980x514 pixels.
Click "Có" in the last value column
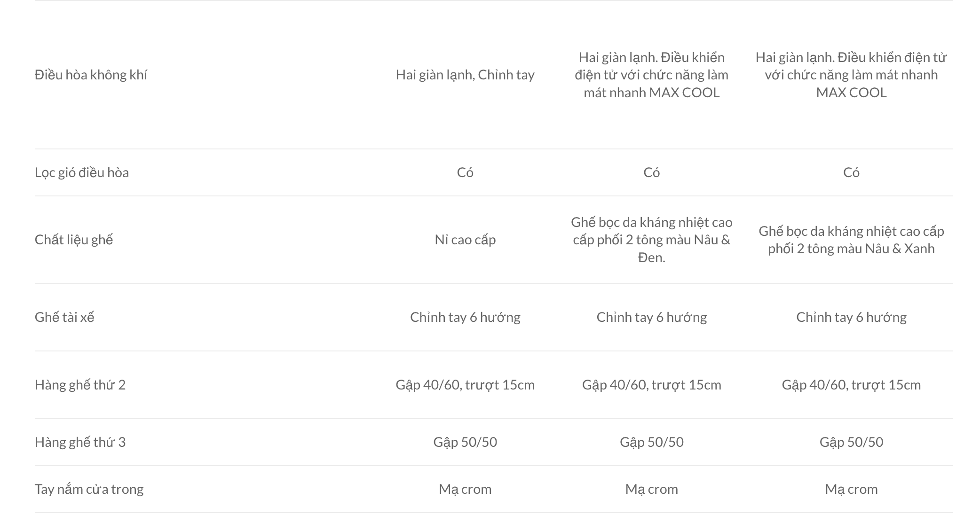[851, 172]
